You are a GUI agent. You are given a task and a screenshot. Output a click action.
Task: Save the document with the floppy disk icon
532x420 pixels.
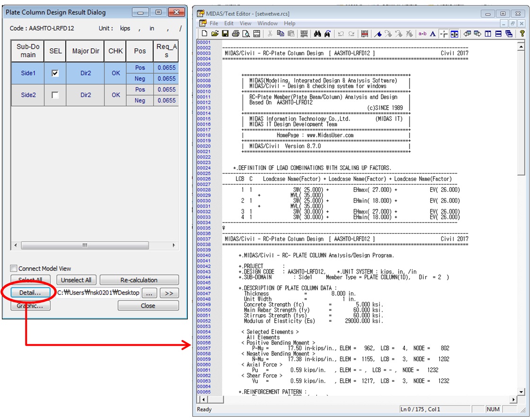tap(225, 34)
